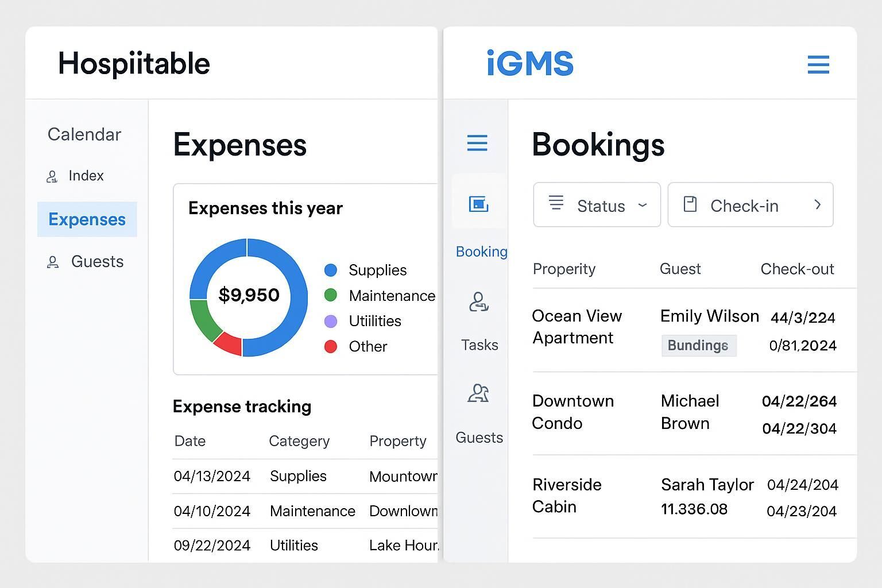Image resolution: width=882 pixels, height=588 pixels.
Task: Sort by Property column in Expense tracking
Action: 398,441
